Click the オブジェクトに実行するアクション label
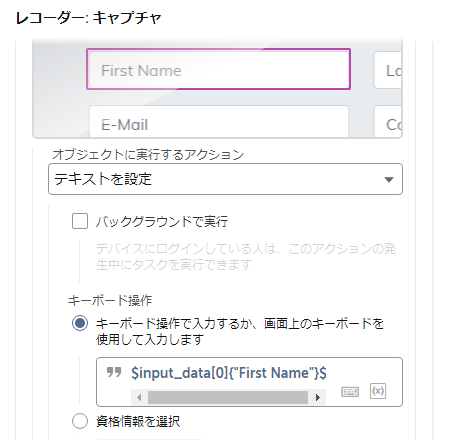Screen dimensions: 450x440 (148, 155)
